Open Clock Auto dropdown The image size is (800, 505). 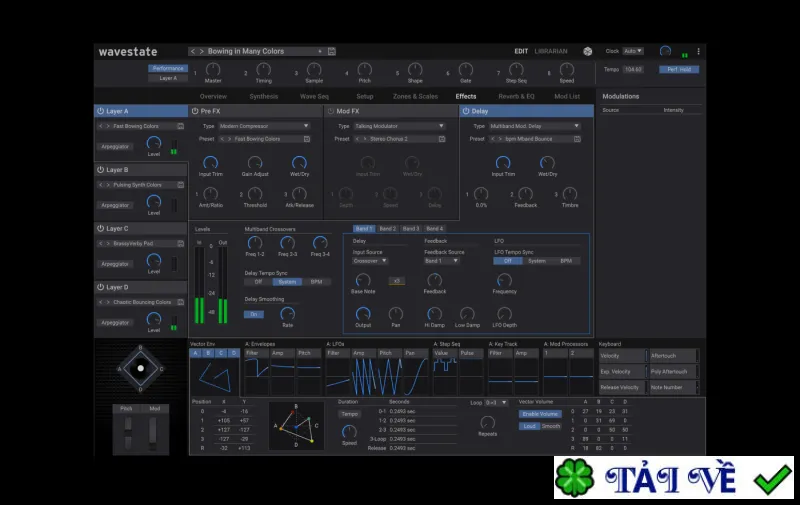click(x=633, y=51)
